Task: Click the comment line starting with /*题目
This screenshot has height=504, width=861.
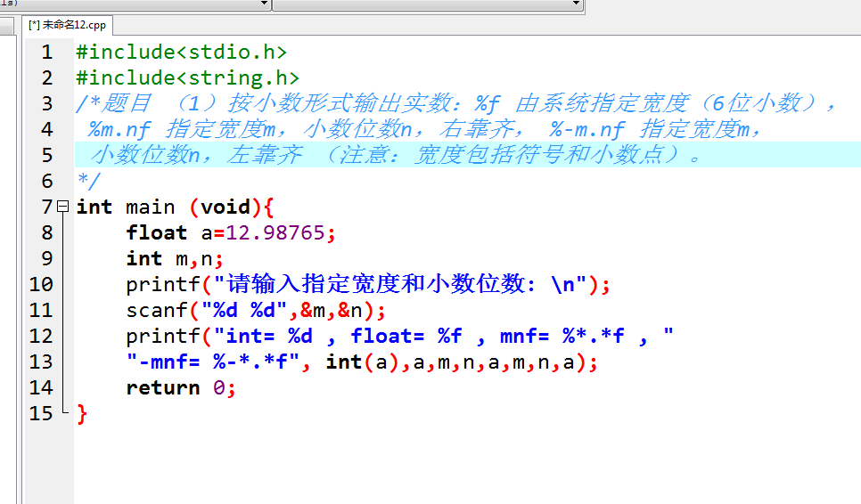Action: pyautogui.click(x=456, y=103)
